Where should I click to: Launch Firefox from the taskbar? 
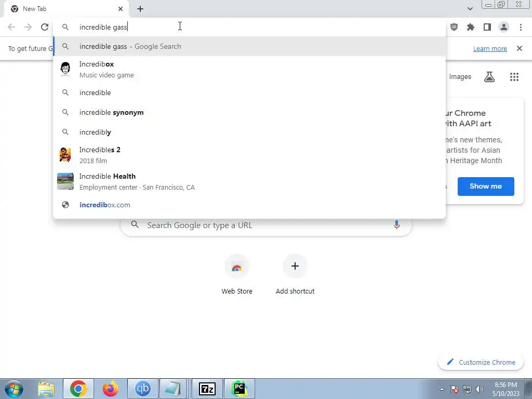(111, 389)
